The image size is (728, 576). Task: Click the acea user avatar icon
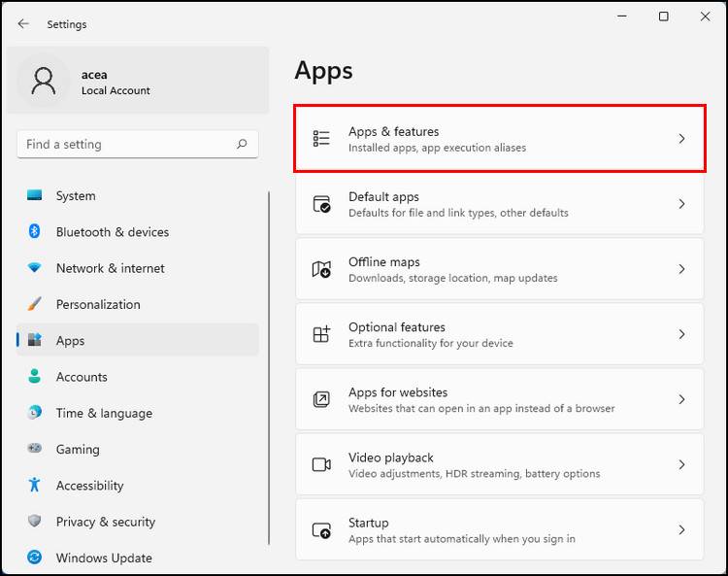44,82
